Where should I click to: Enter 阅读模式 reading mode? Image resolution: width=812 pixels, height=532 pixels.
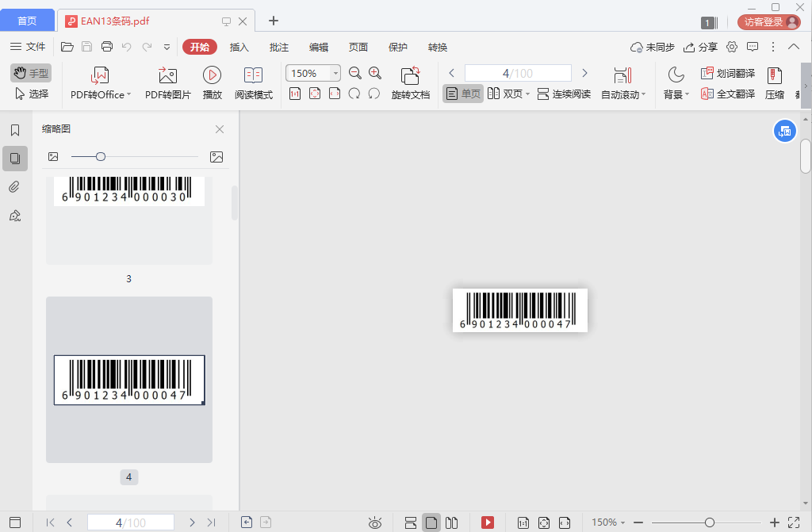coord(253,83)
